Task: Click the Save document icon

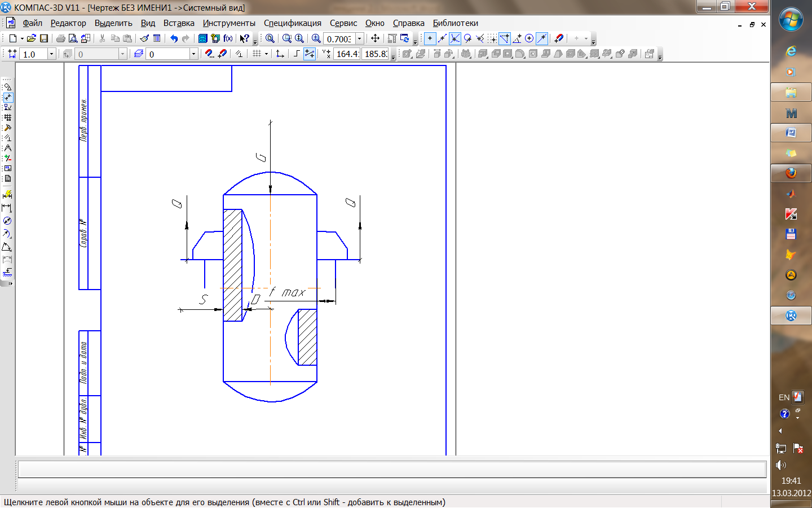Action: click(44, 38)
